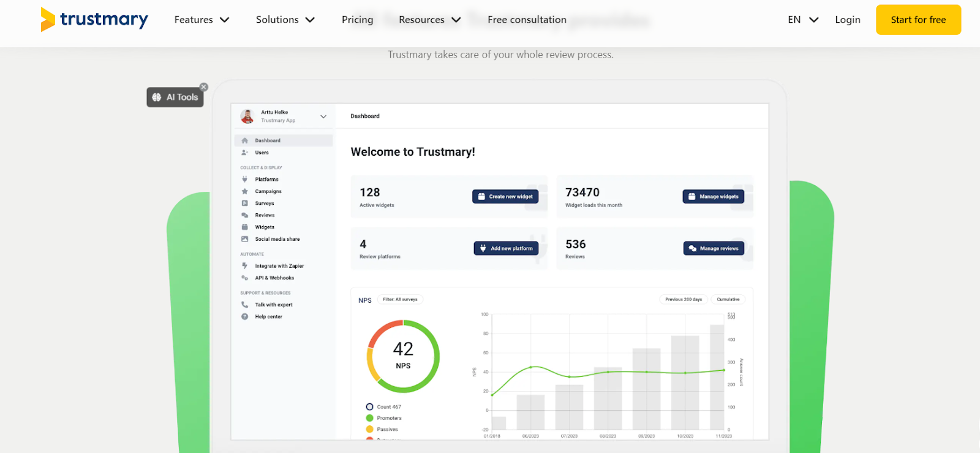This screenshot has height=453, width=980.
Task: Click the 73470 widget loads value
Action: pos(582,192)
